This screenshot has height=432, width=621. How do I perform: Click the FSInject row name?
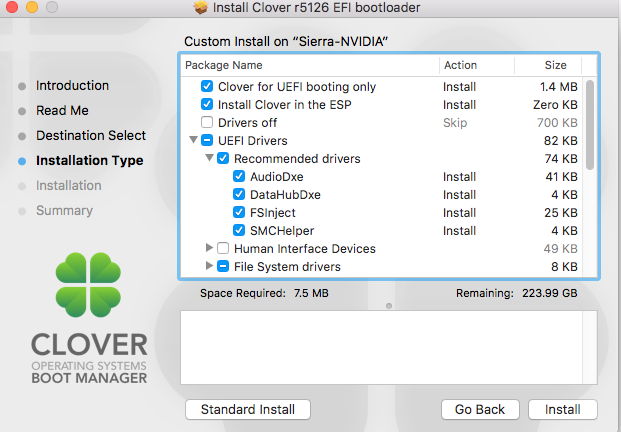tap(272, 213)
